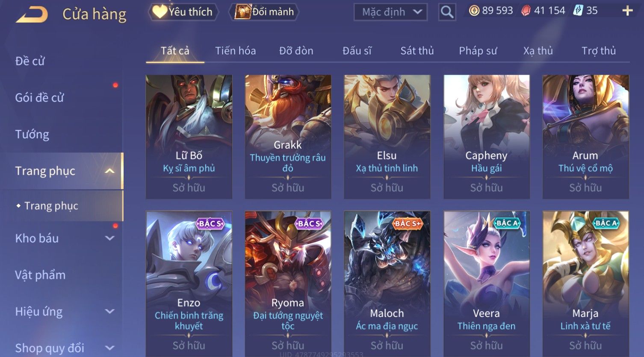Click the blue voucher currency icon
Image resolution: width=644 pixels, height=357 pixels.
click(578, 11)
